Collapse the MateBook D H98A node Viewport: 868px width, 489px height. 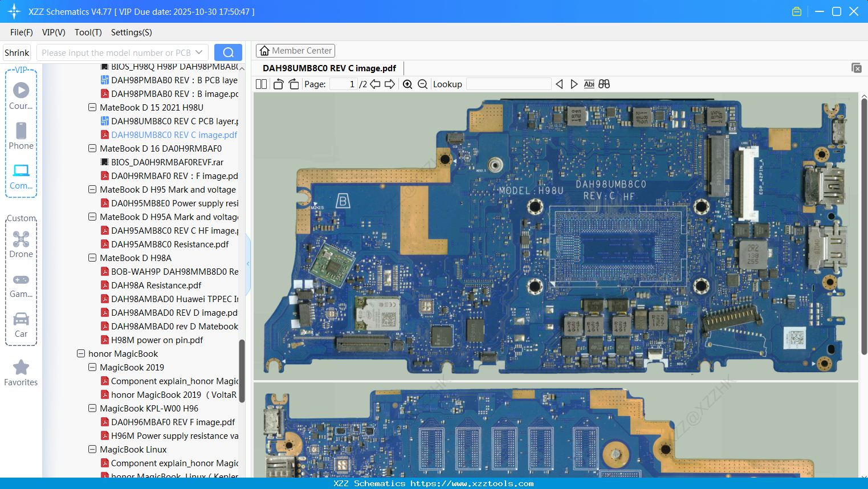click(92, 258)
